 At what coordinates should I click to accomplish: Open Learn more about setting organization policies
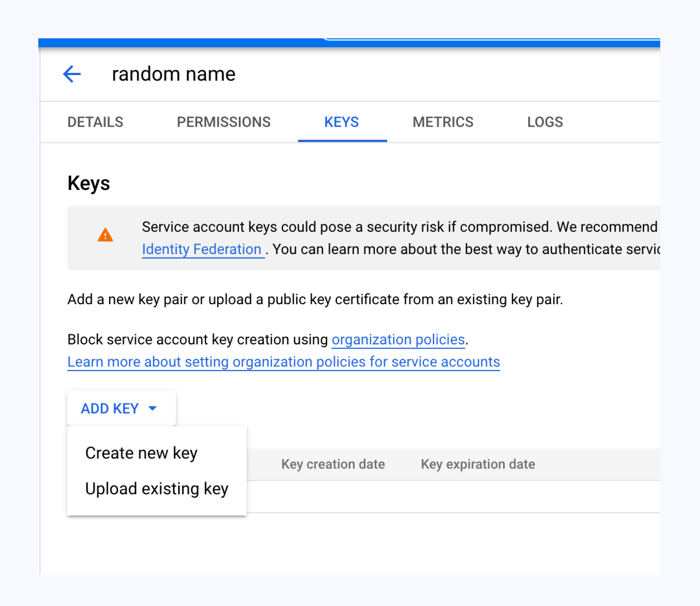coord(284,362)
